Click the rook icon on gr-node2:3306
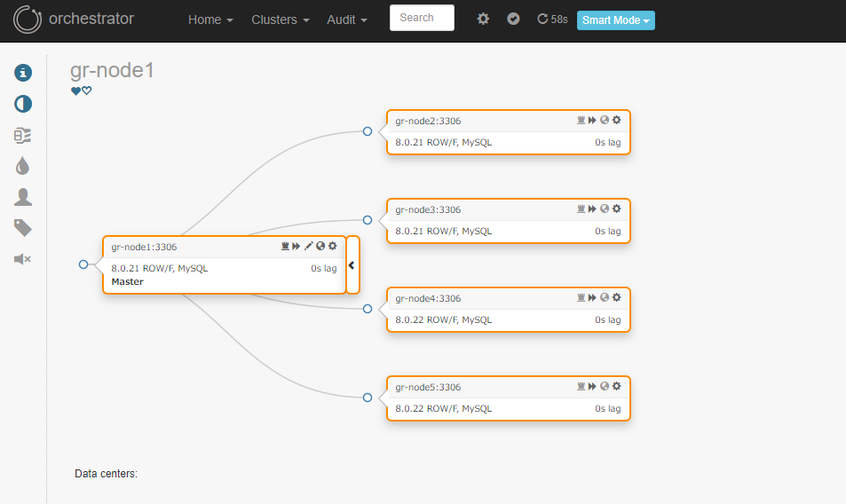This screenshot has height=504, width=846. click(x=581, y=120)
